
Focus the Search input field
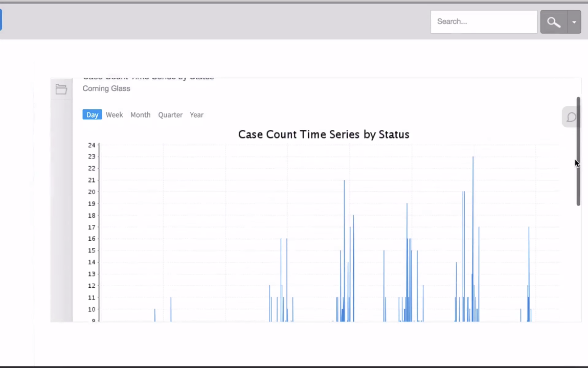tap(484, 22)
